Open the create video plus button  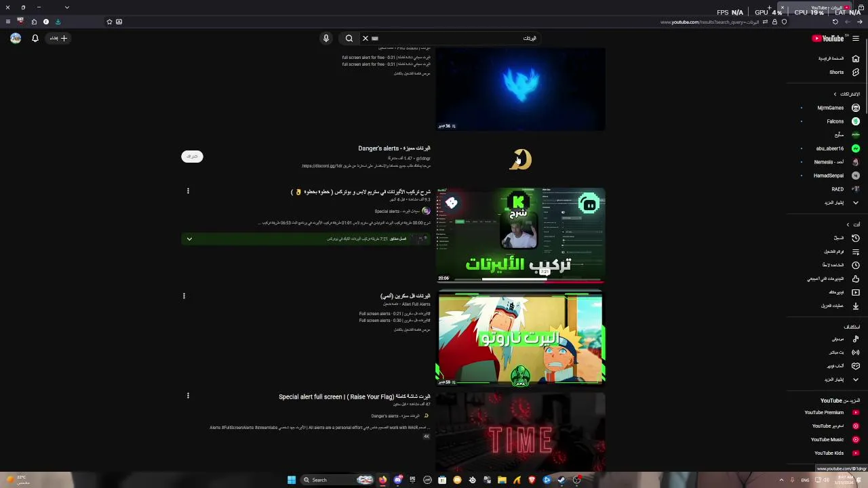58,39
